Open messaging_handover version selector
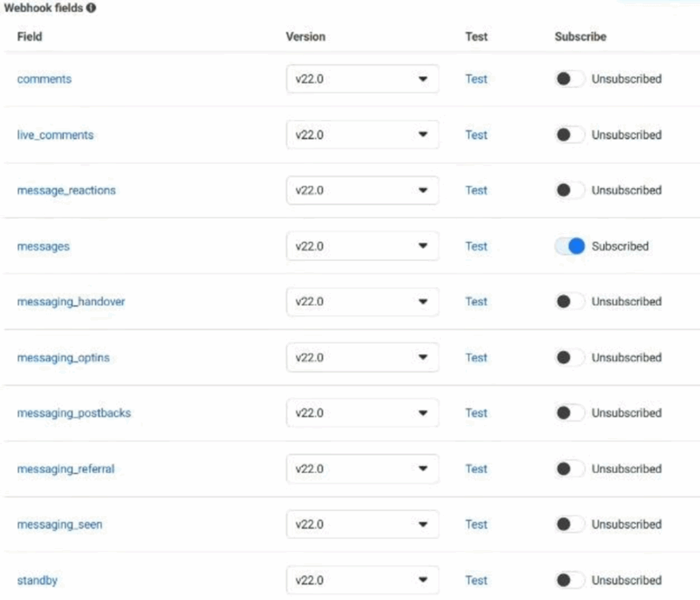Image resolution: width=700 pixels, height=600 pixels. pos(362,302)
